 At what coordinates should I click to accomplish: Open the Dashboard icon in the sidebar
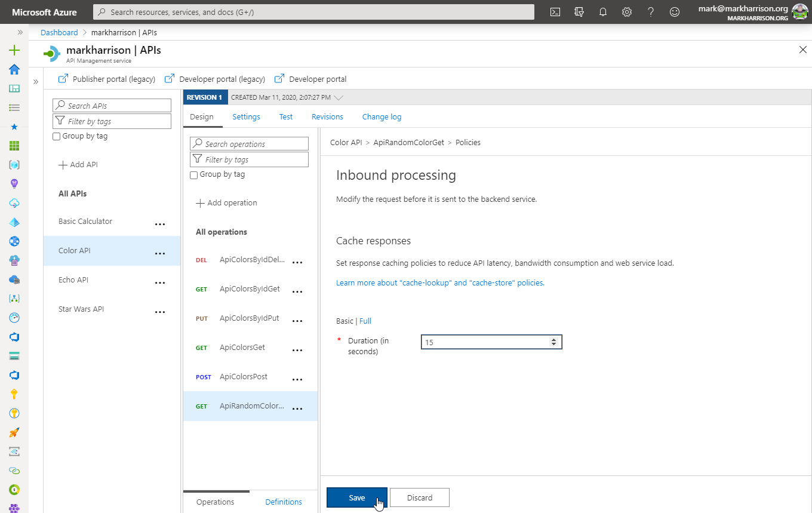14,88
